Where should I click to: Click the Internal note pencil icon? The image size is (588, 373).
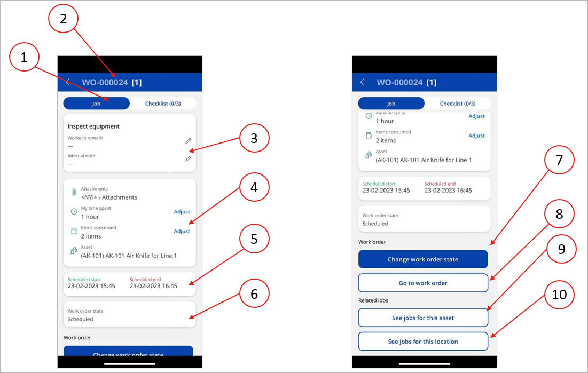tap(188, 159)
